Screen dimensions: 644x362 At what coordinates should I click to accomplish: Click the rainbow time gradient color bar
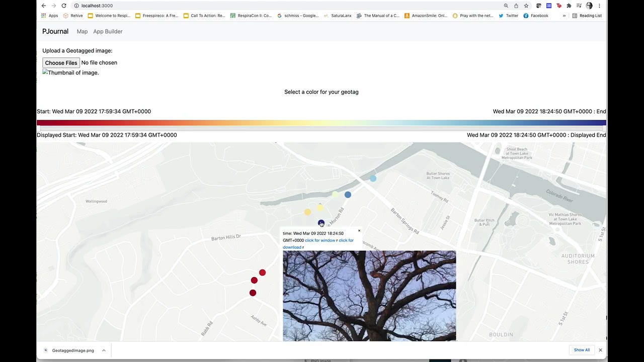tap(321, 123)
